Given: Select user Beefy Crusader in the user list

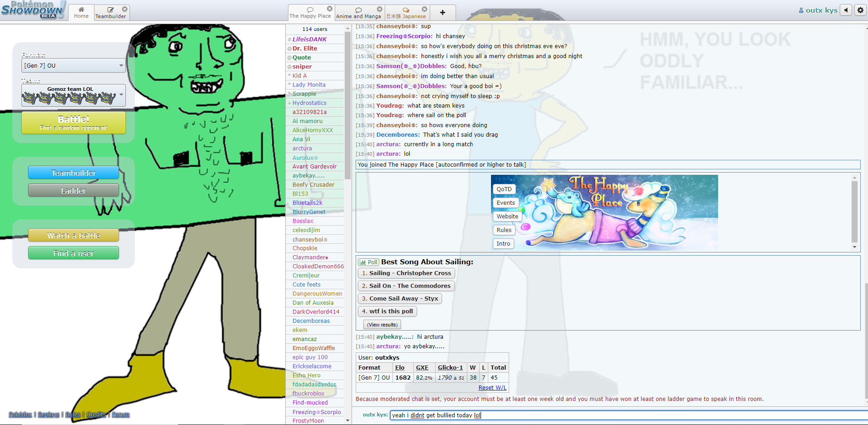Looking at the screenshot, I should [315, 184].
